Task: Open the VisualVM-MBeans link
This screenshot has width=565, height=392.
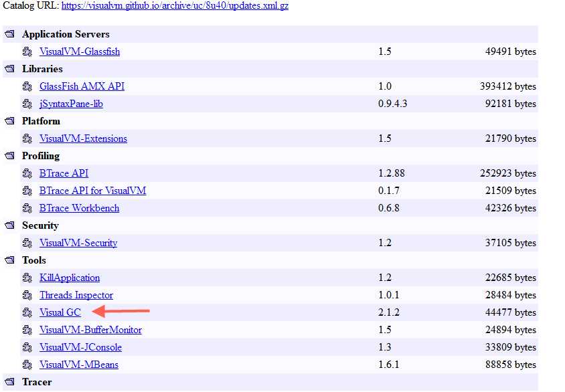Action: point(78,365)
